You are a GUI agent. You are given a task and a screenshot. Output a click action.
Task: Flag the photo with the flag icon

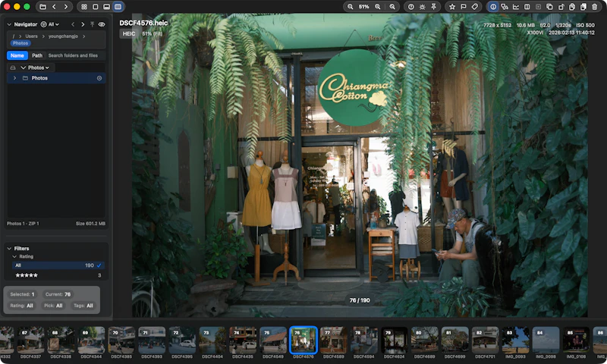click(x=464, y=7)
